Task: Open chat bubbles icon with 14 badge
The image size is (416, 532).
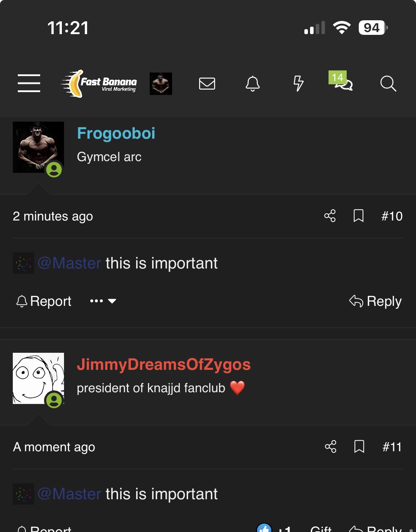Action: [341, 81]
